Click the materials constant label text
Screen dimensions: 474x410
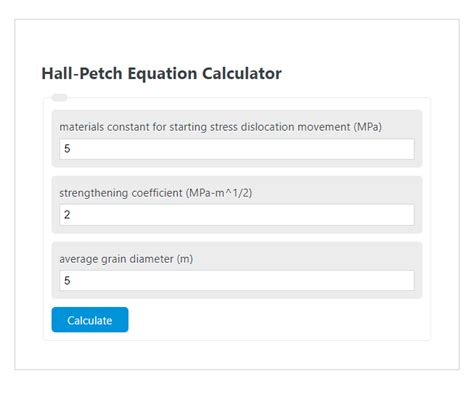tap(220, 127)
